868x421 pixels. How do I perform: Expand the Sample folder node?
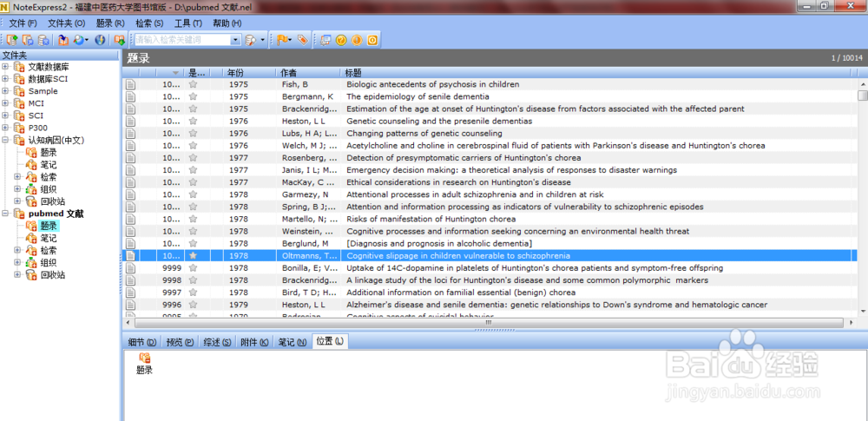tap(5, 91)
